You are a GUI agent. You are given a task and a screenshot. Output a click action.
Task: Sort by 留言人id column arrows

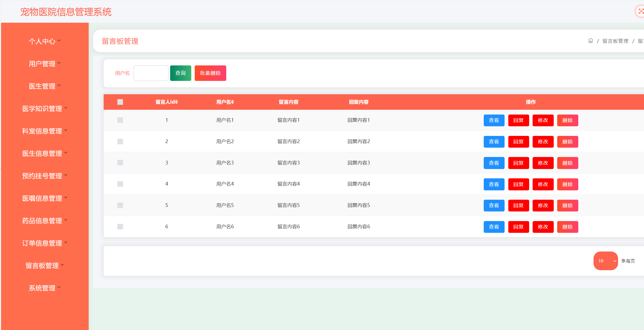point(177,102)
